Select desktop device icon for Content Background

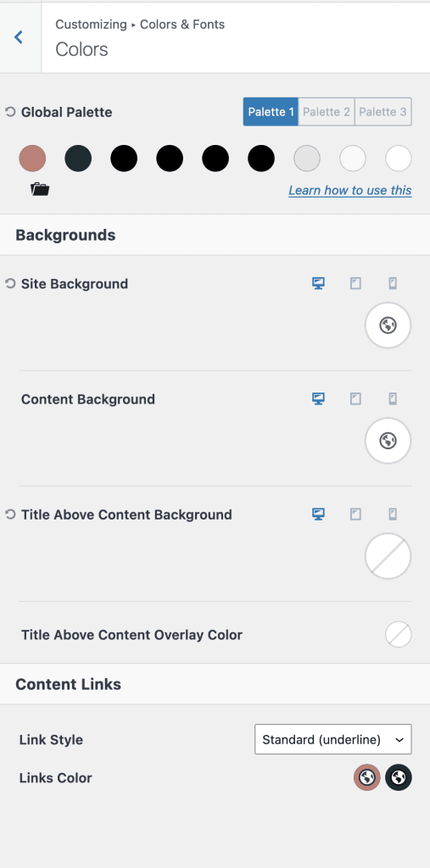point(318,398)
